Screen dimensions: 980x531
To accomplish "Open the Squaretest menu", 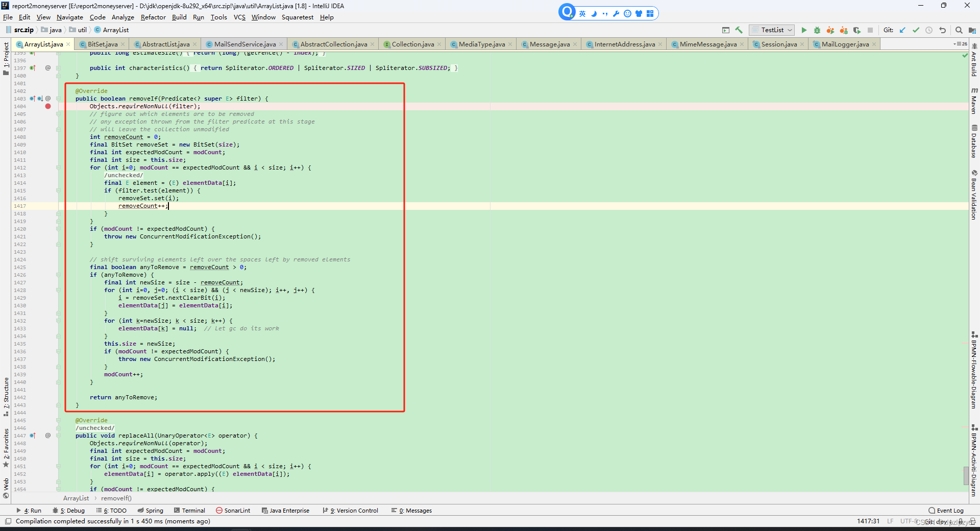I will click(x=298, y=17).
